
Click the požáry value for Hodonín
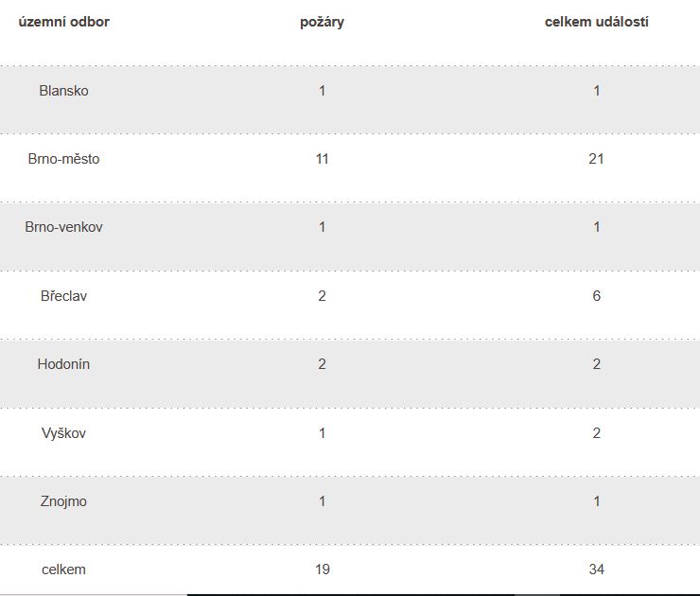click(322, 364)
